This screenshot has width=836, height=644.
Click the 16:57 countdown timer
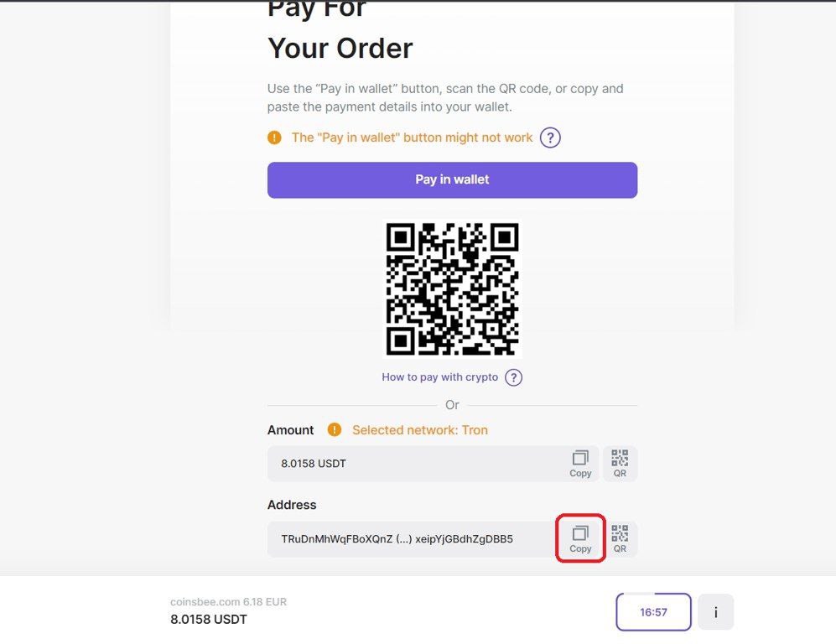pos(653,612)
